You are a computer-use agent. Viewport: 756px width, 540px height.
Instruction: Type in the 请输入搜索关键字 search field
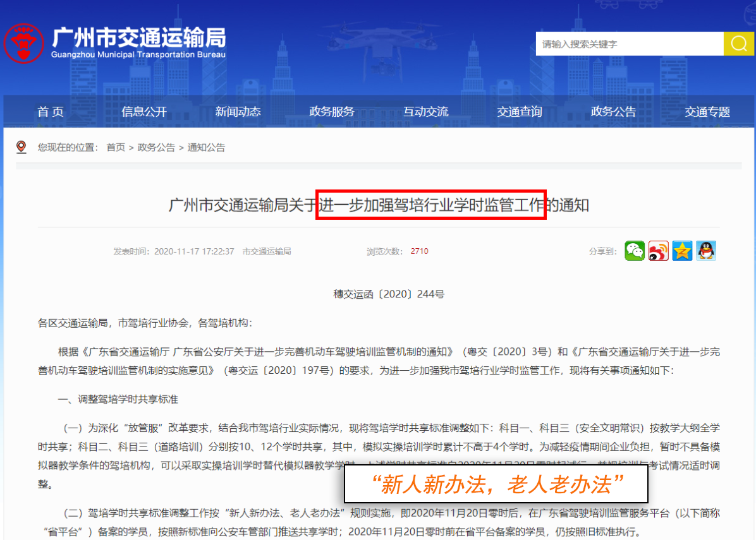(x=629, y=44)
